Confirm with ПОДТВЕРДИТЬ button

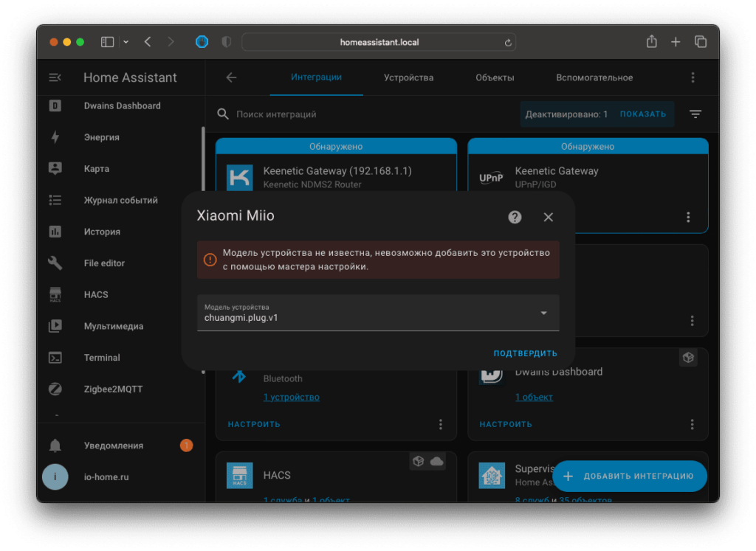[525, 353]
